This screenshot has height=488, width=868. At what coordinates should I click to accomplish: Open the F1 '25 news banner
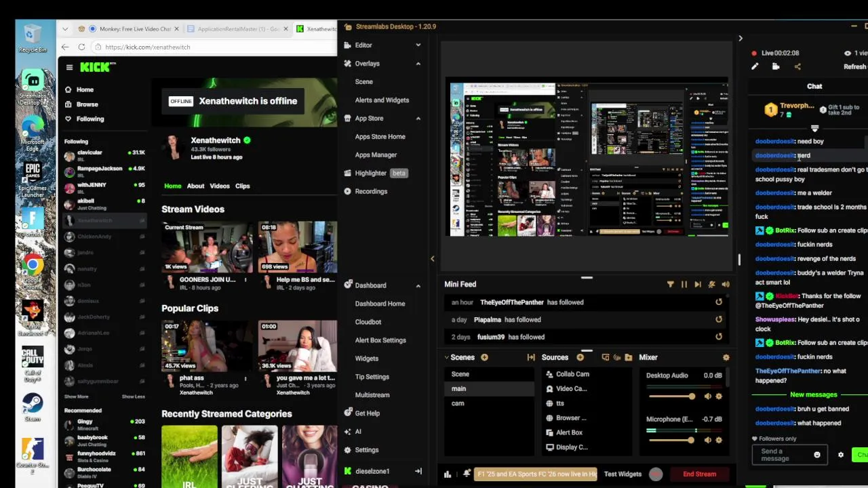tap(536, 474)
